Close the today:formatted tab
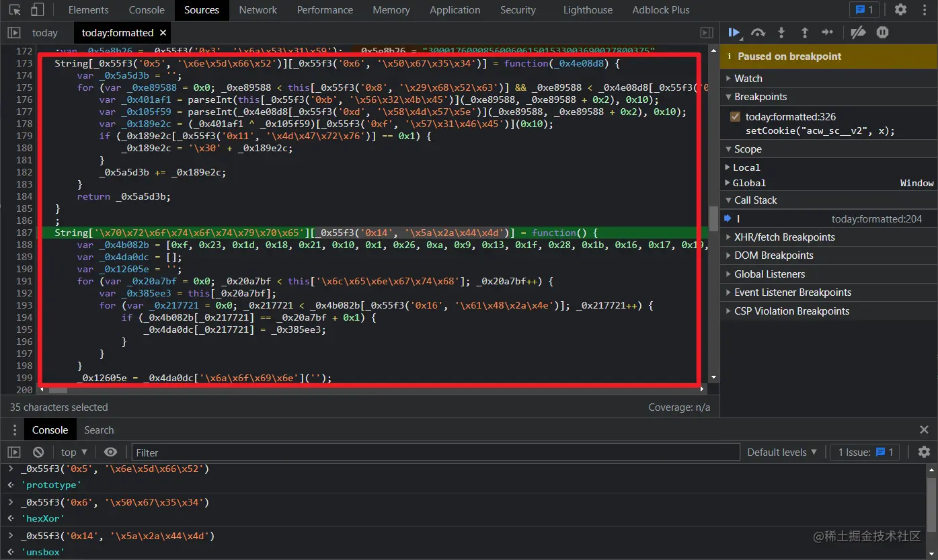Viewport: 938px width, 560px height. pos(163,33)
